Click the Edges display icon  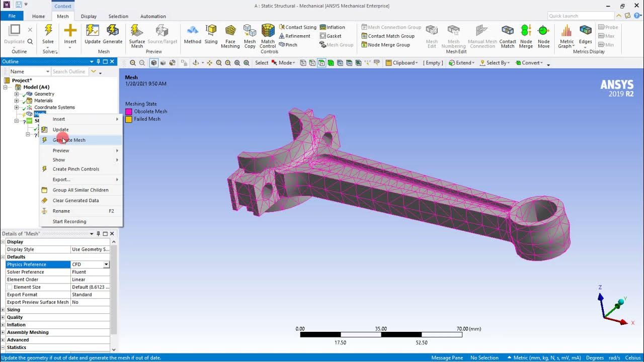pos(585,31)
